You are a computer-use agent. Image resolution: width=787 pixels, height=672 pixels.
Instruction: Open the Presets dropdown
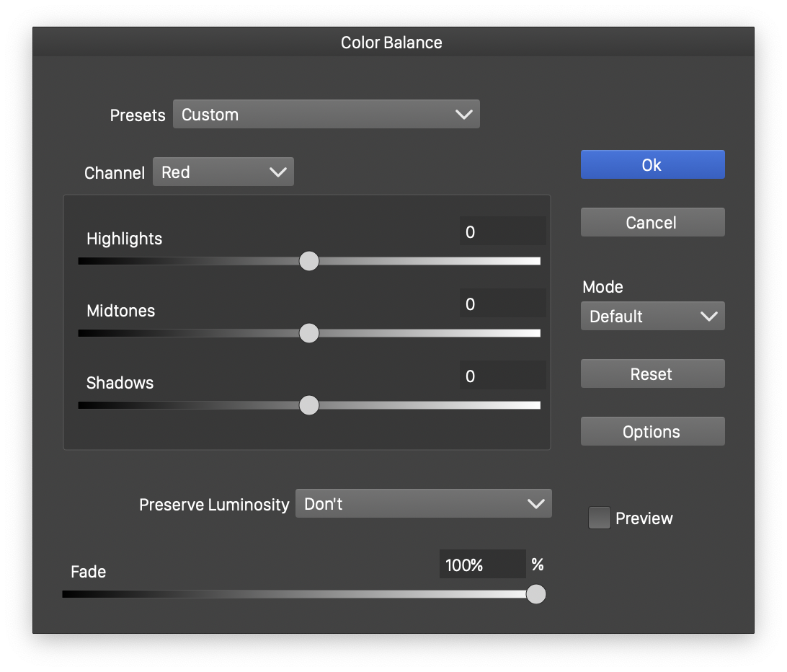(x=326, y=114)
